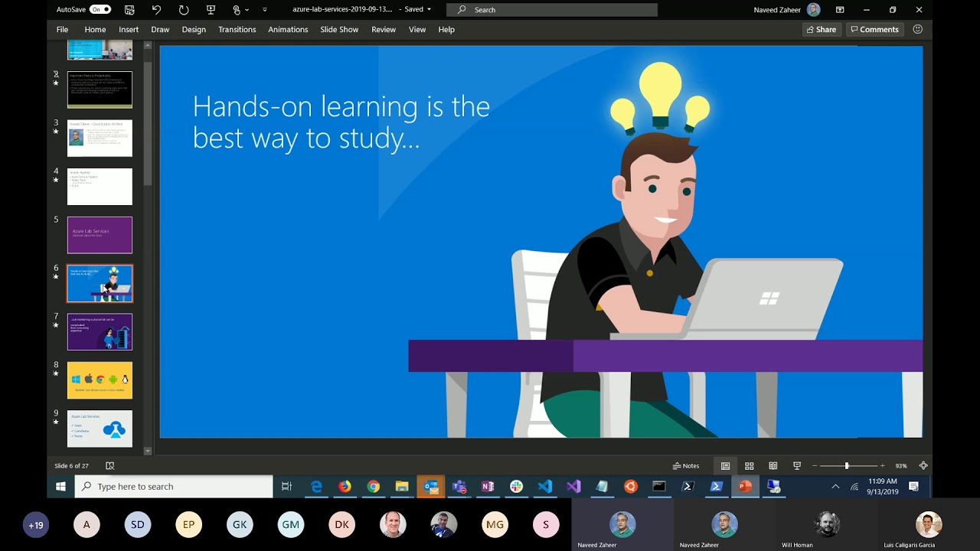Click the zoom in plus button
Viewport: 980px width, 551px height.
click(x=882, y=465)
